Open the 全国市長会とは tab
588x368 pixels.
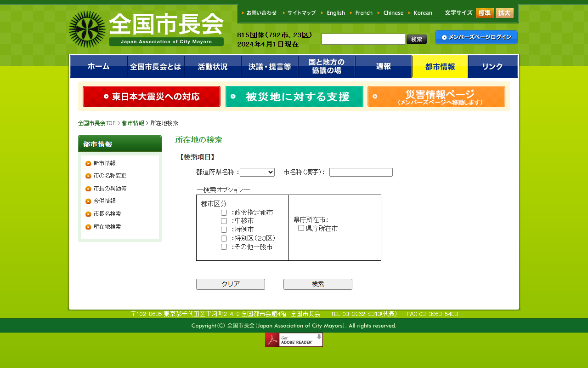156,67
